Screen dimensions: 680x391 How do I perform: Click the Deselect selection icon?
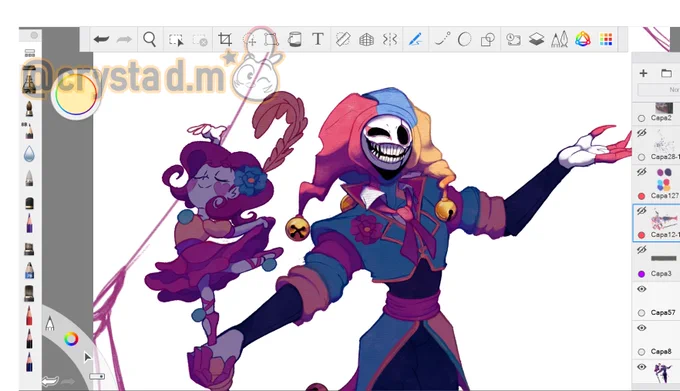click(200, 40)
